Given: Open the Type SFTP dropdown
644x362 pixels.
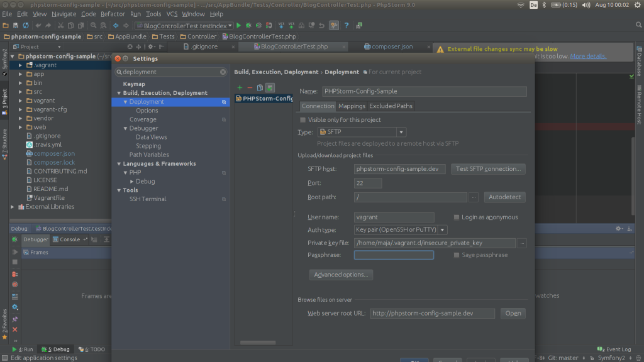Looking at the screenshot, I should (401, 132).
